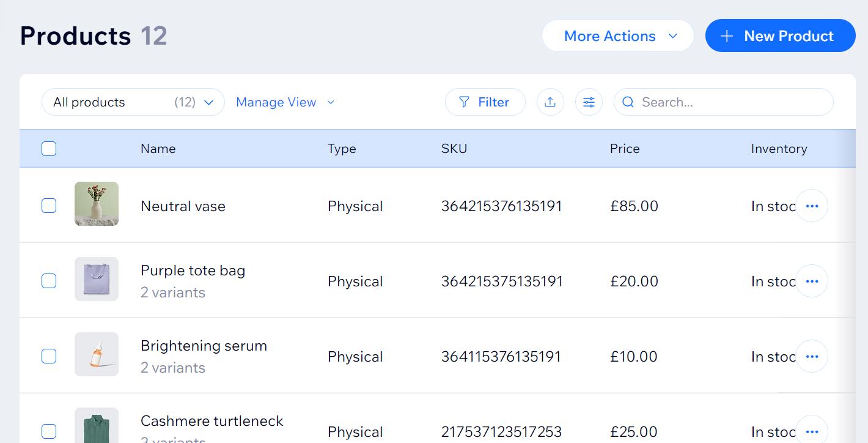Select the checkbox for Neutral vase
The height and width of the screenshot is (443, 868).
click(48, 206)
